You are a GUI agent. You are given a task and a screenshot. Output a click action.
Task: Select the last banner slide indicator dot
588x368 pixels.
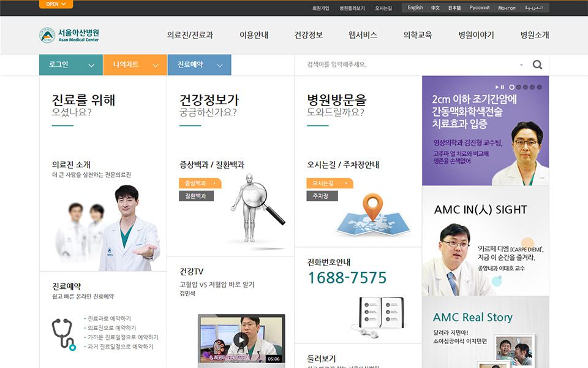tap(540, 87)
